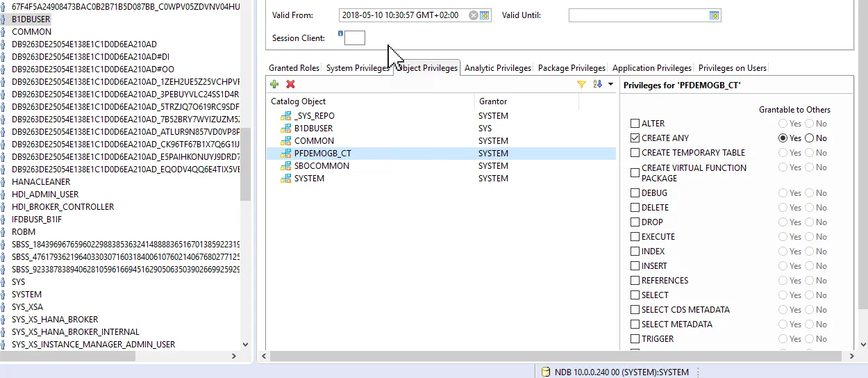The height and width of the screenshot is (378, 868).
Task: Select the SBOCOMMON catalog object row
Action: tap(322, 166)
